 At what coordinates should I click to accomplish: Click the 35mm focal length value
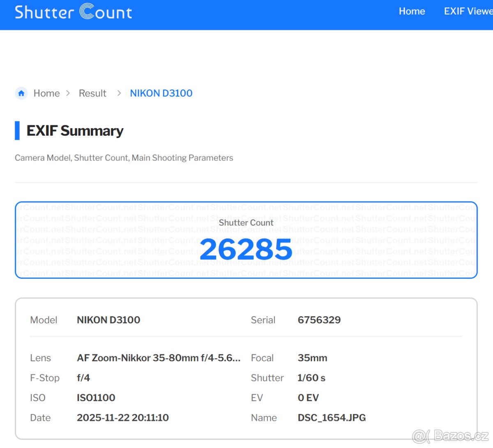pos(312,358)
